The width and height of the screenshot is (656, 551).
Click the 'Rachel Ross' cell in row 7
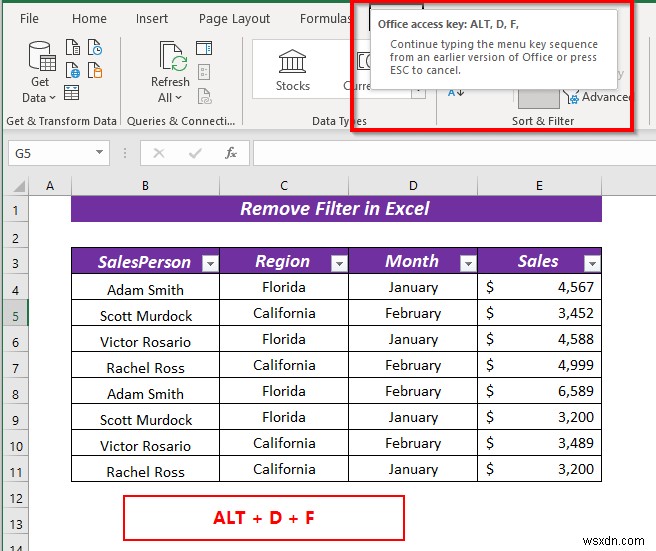tap(145, 365)
